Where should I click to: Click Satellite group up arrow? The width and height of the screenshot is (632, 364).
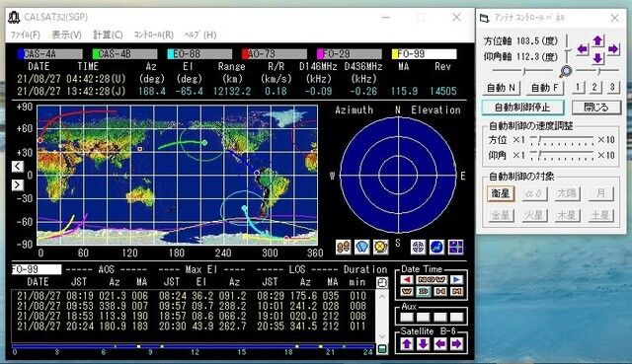point(407,344)
